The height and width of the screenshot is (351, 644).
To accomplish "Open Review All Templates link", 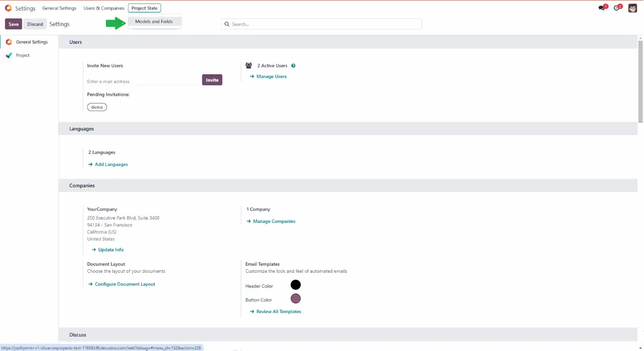I will (276, 311).
